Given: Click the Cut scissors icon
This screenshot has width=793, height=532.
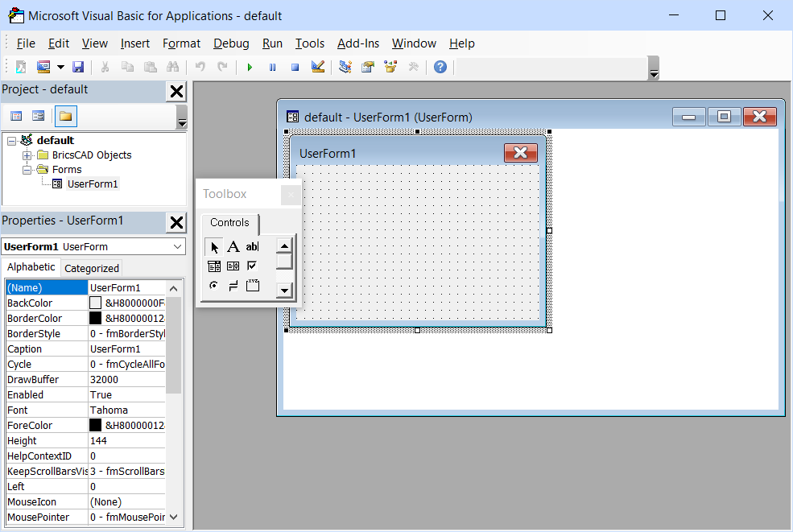Looking at the screenshot, I should pyautogui.click(x=105, y=67).
